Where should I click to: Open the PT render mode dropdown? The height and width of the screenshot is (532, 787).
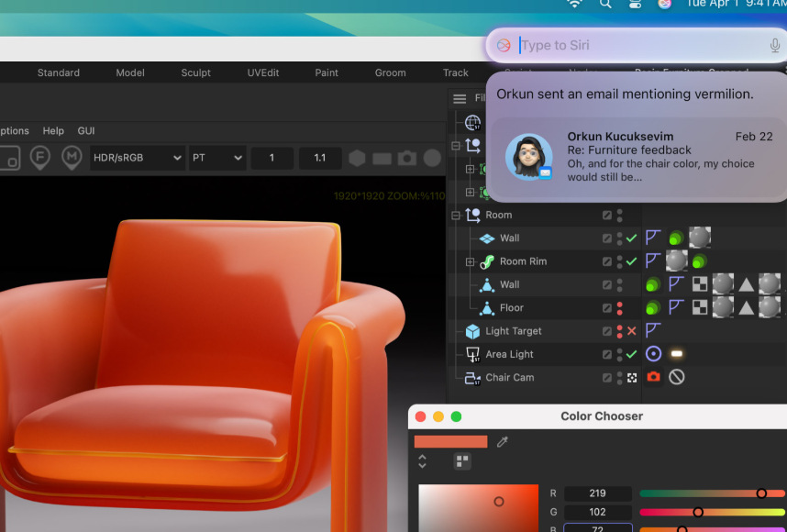point(216,158)
